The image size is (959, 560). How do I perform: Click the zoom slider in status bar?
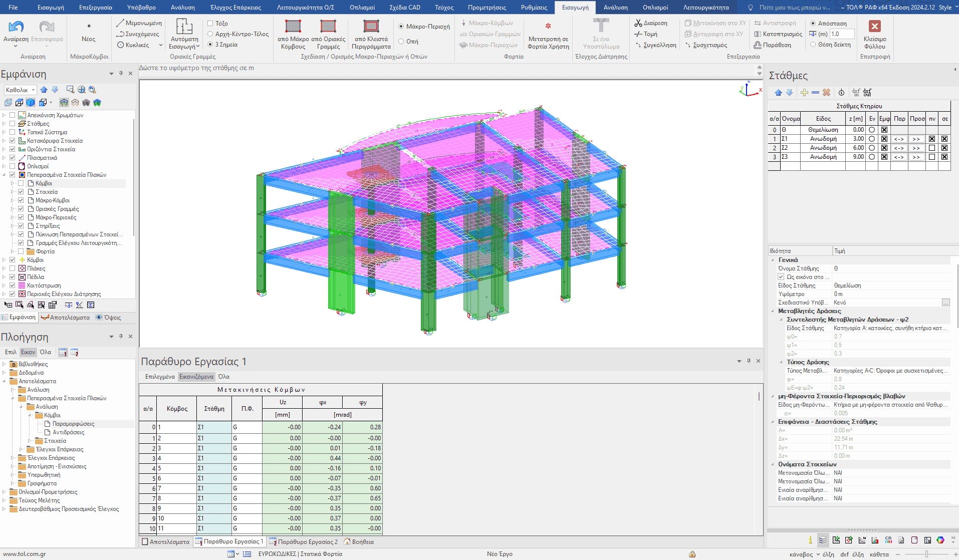926,554
